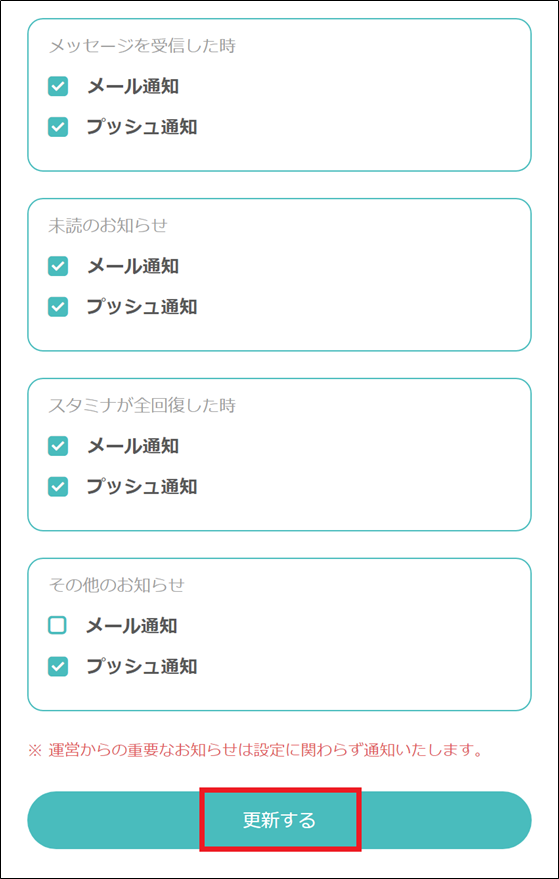Viewport: 559px width, 879px height.
Task: Tap メール通知 label text for スタミナが全回復した時
Action: [133, 446]
